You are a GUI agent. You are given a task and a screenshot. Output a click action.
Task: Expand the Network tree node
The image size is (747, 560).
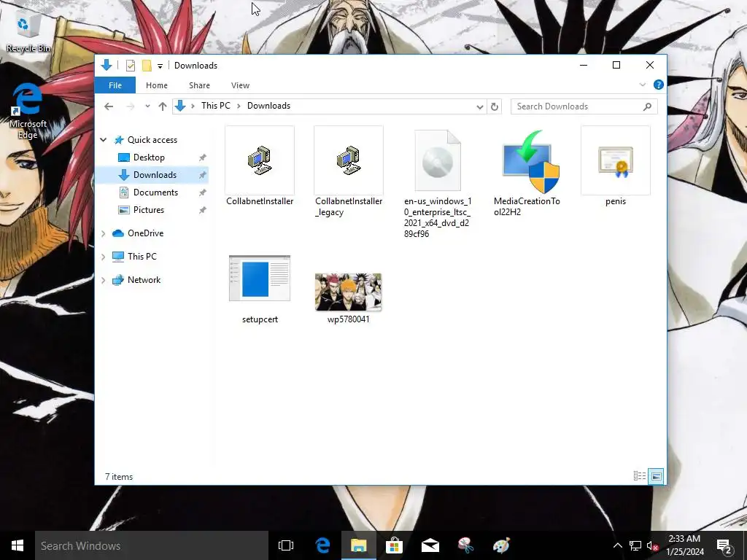pyautogui.click(x=104, y=280)
